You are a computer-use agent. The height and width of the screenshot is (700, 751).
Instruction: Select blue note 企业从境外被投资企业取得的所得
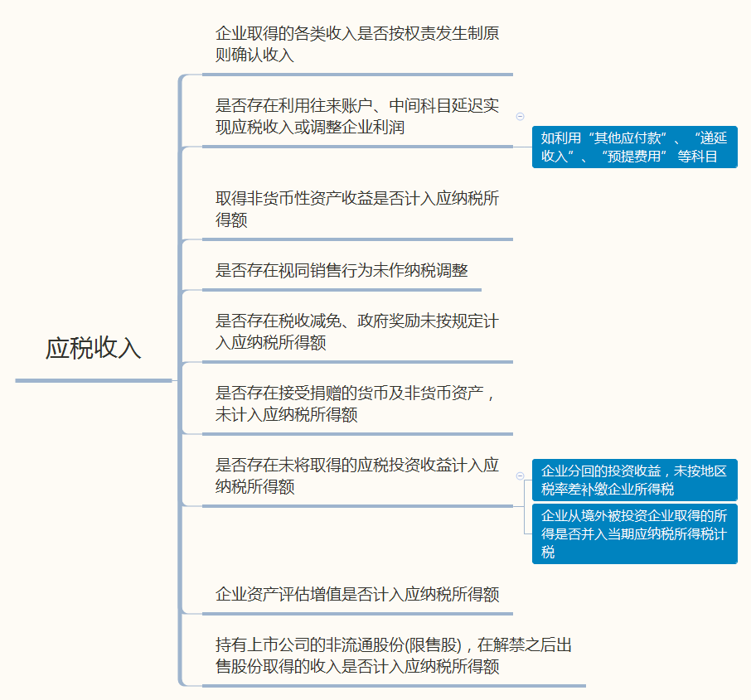pyautogui.click(x=635, y=533)
